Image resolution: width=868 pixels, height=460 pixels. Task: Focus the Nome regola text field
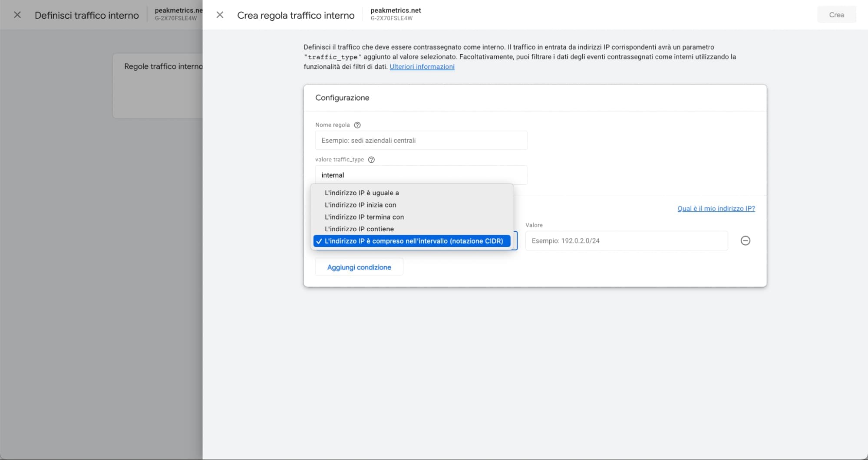421,141
